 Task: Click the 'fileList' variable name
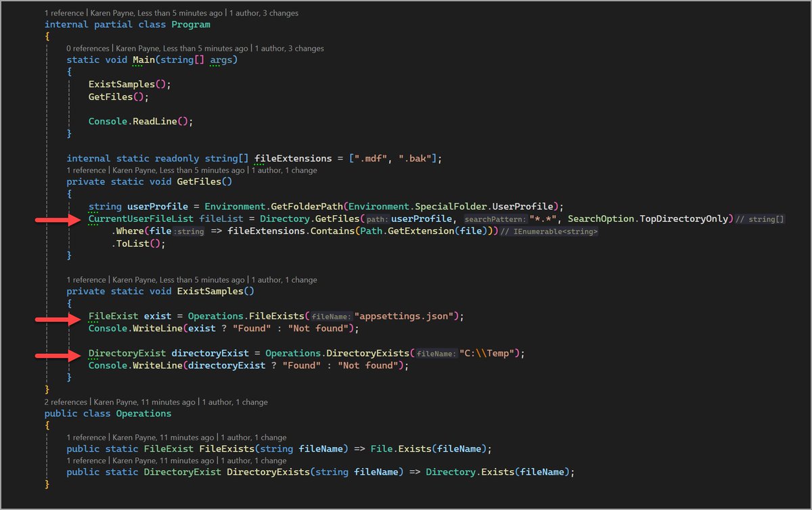[x=221, y=218]
